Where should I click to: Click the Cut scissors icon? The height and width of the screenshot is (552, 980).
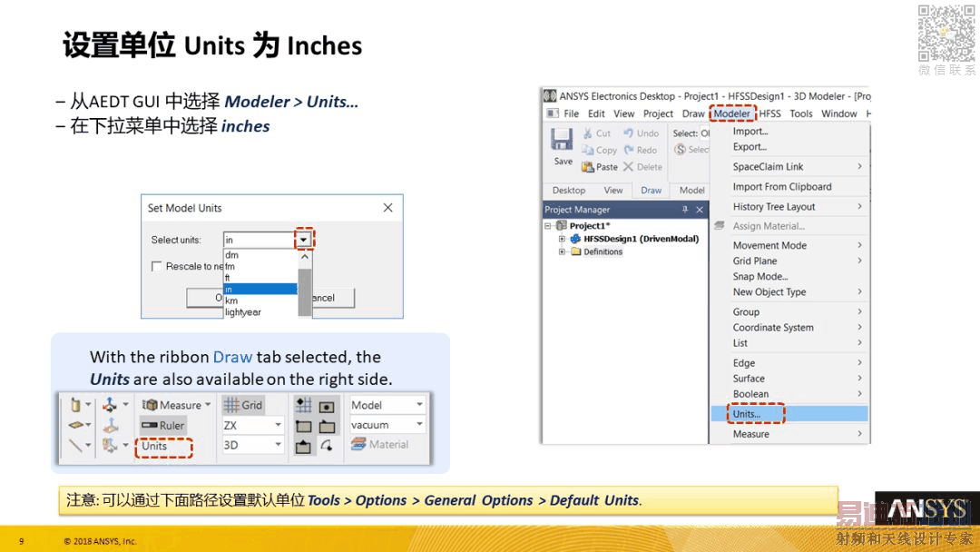[587, 133]
